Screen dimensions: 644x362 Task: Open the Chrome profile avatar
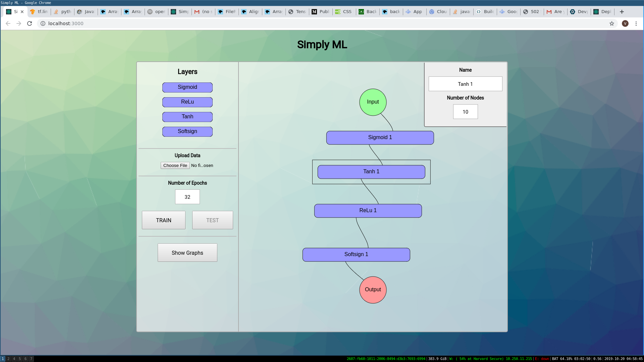pyautogui.click(x=625, y=23)
